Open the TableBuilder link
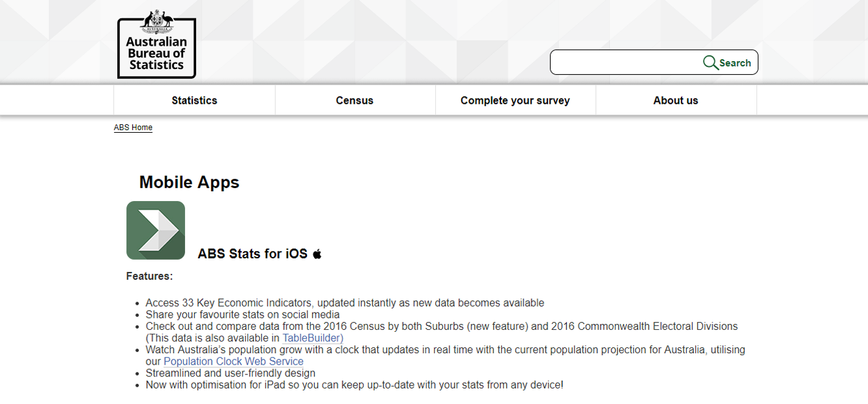868x404 pixels. (x=313, y=338)
